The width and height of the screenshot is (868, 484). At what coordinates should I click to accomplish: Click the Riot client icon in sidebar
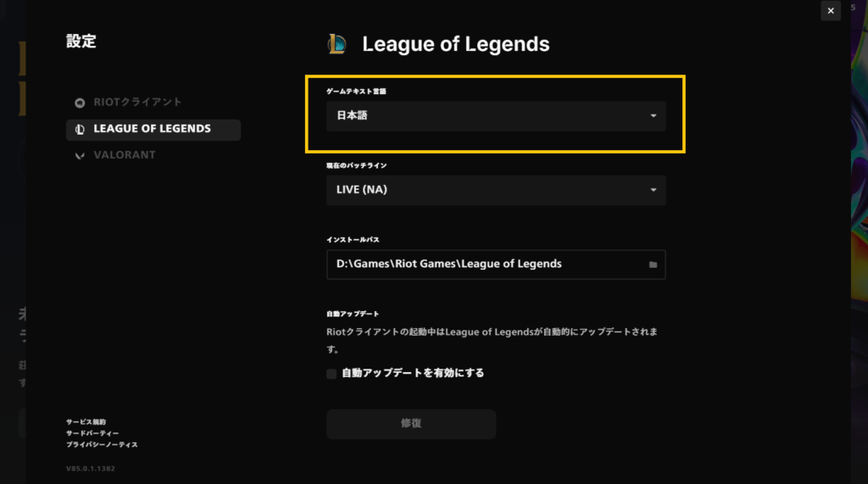point(80,103)
